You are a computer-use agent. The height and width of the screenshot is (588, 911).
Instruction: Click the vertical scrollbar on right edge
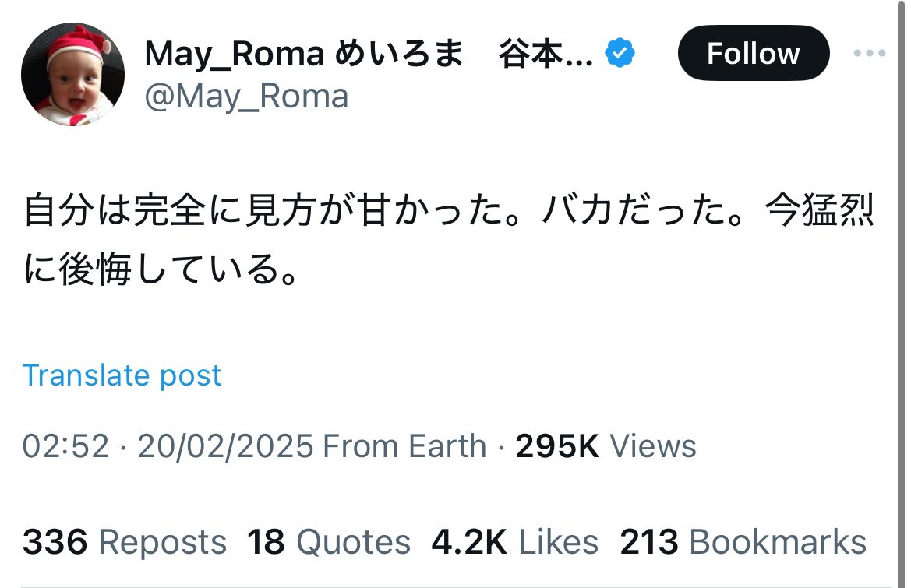click(902, 294)
